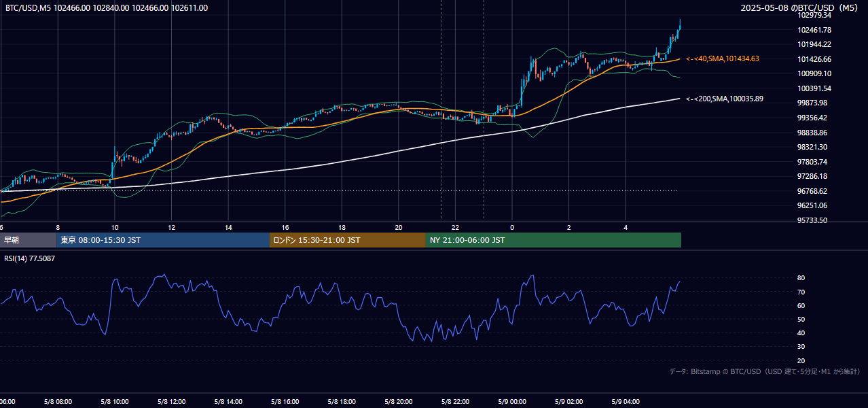Click the 5/8 16:00 bottom date label

click(x=285, y=402)
